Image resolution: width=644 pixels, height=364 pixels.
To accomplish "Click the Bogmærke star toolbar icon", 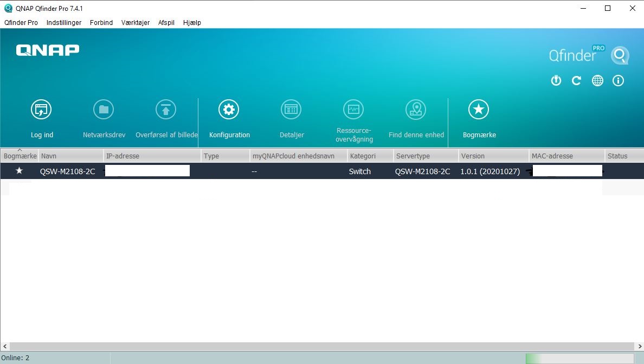I will pyautogui.click(x=479, y=109).
